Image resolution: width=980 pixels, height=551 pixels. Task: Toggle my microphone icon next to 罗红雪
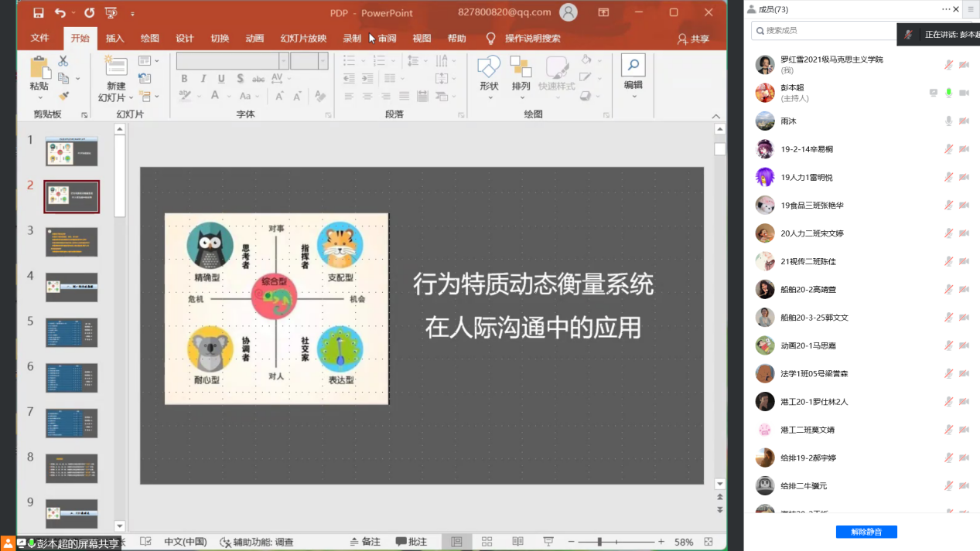point(948,65)
